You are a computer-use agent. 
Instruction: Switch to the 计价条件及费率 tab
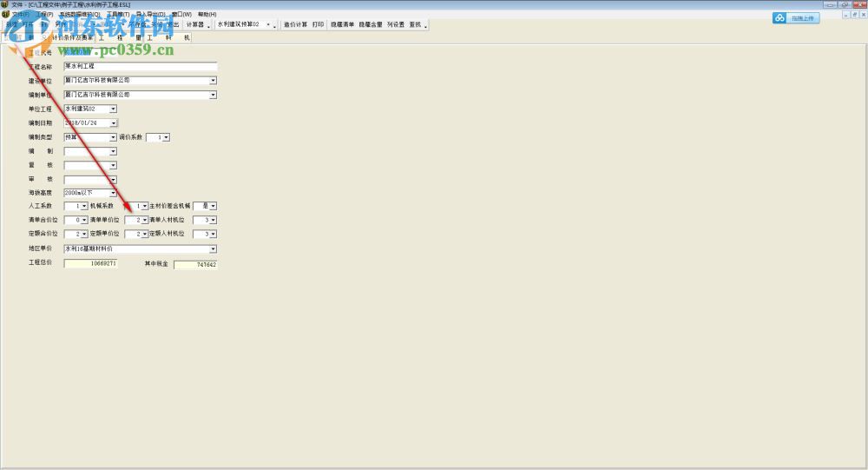[x=73, y=37]
